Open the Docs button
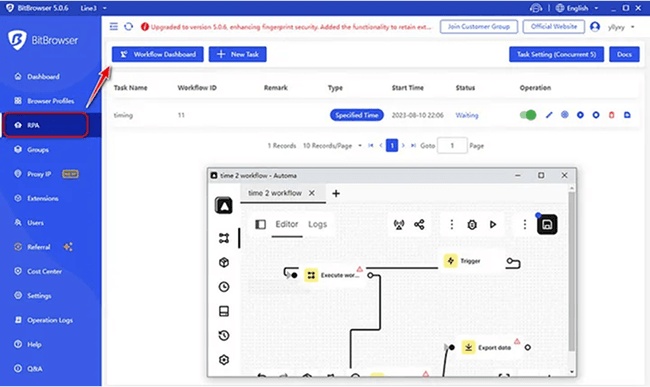 pos(624,54)
